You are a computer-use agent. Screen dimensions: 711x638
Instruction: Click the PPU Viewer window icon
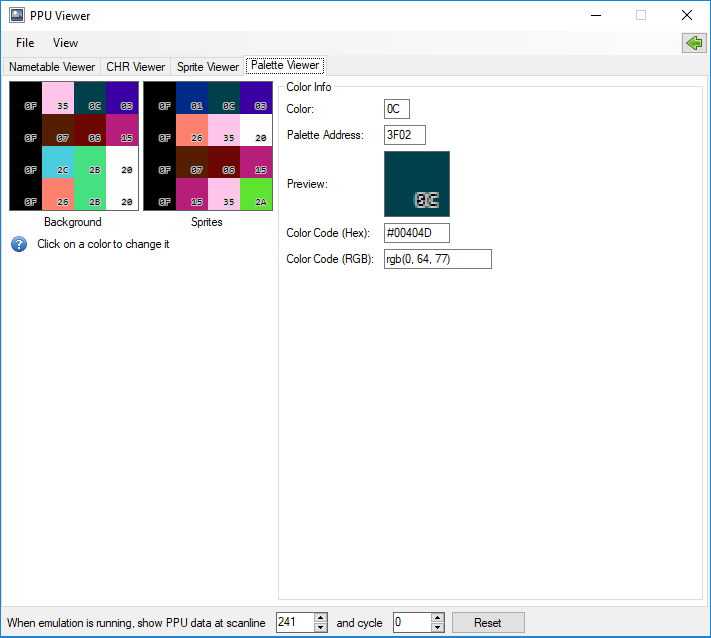pyautogui.click(x=17, y=15)
